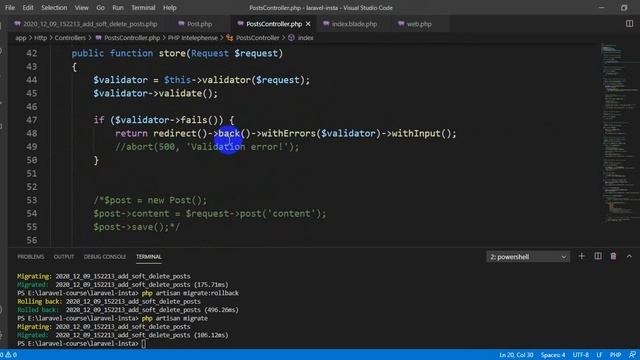Open the File menu
Viewport: 640px width, 360px height.
(10, 8)
